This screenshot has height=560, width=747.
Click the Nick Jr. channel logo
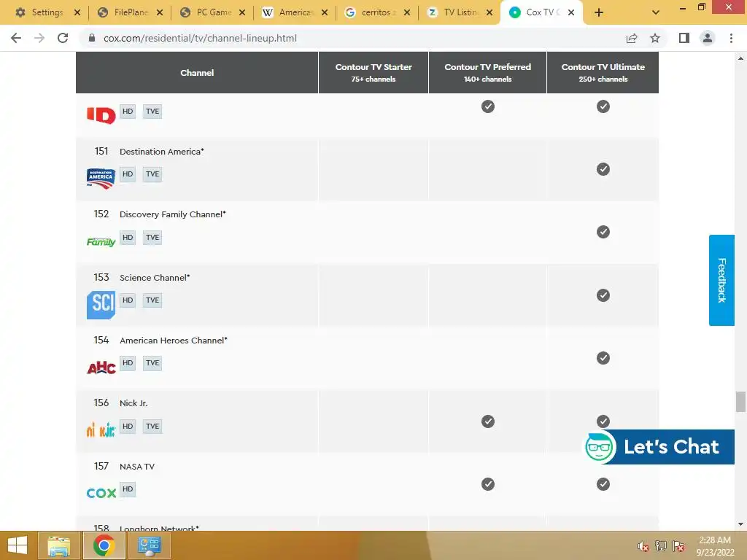coord(101,430)
